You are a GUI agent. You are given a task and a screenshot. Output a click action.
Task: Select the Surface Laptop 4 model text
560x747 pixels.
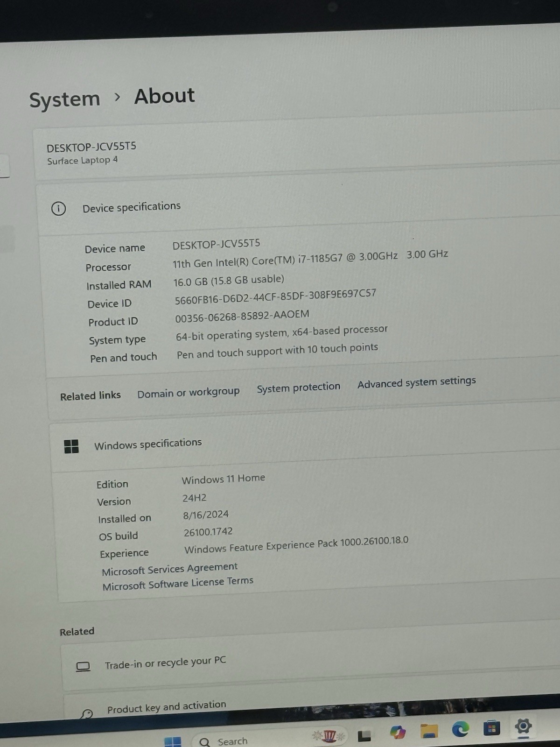tap(82, 161)
